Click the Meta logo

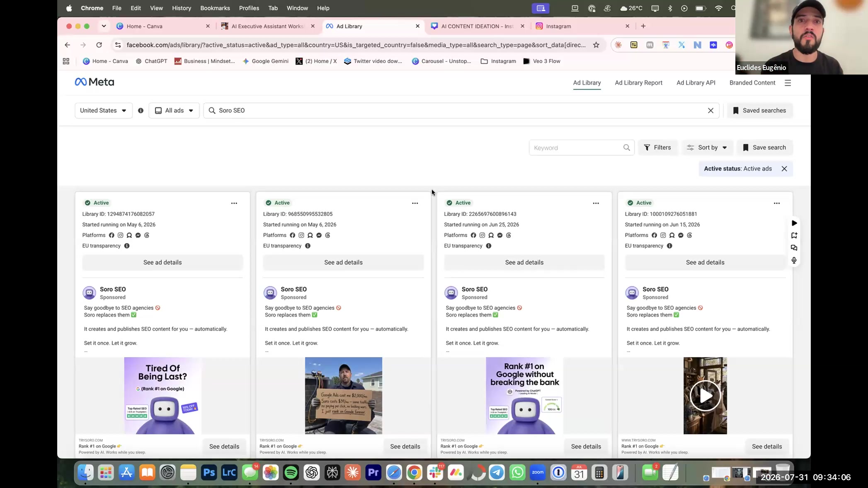94,82
